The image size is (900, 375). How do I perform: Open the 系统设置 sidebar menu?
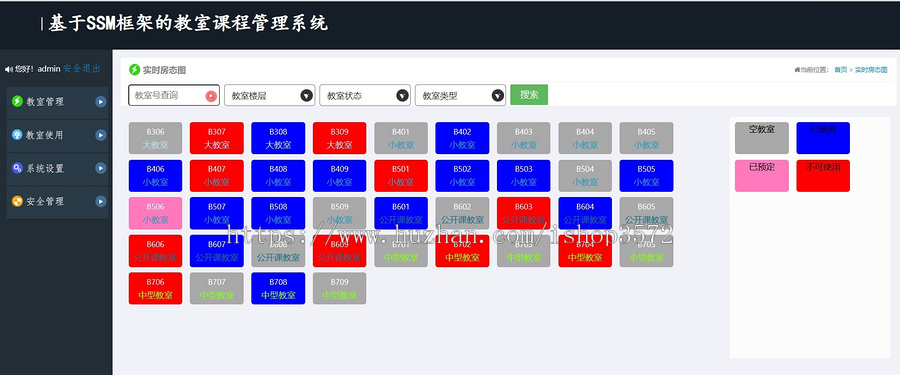(x=57, y=169)
